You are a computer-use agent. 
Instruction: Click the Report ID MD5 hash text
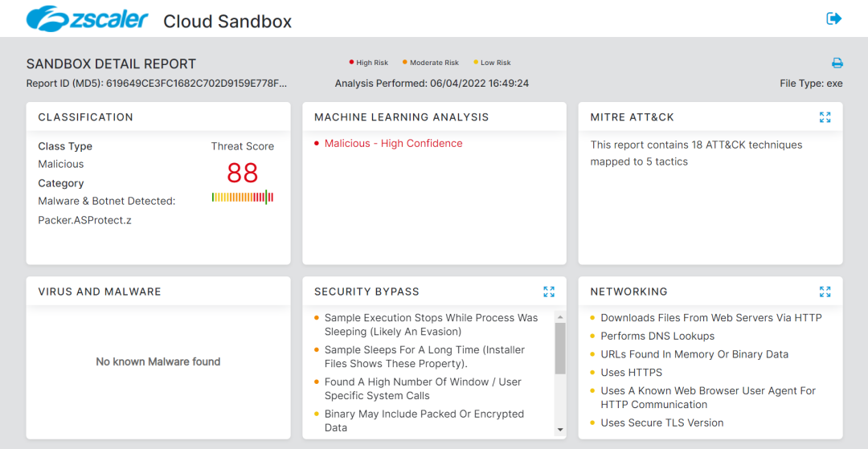[x=157, y=84]
